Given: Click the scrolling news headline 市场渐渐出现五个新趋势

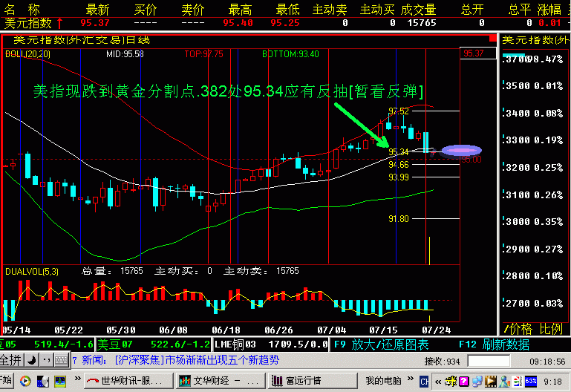Looking at the screenshot, I should pyautogui.click(x=222, y=360).
